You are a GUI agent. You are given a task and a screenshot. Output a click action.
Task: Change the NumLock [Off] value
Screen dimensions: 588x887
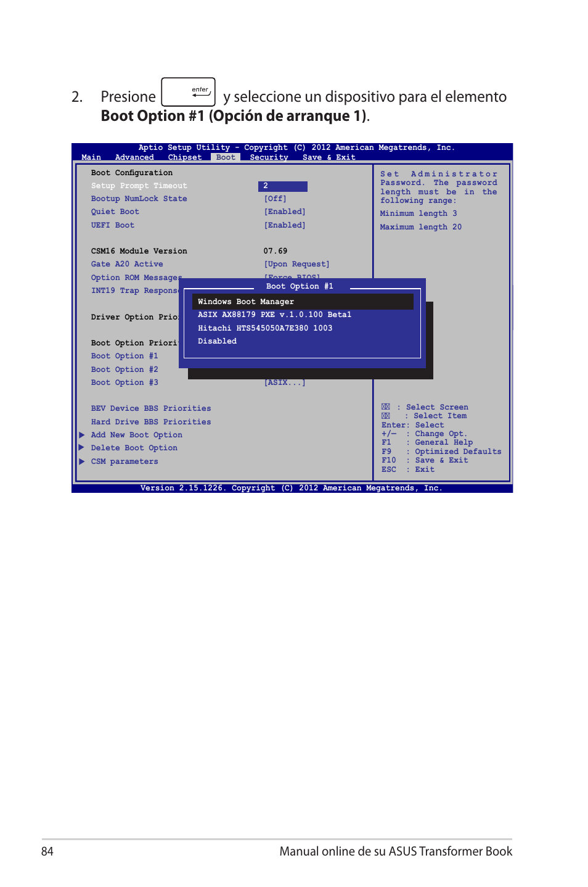click(276, 199)
